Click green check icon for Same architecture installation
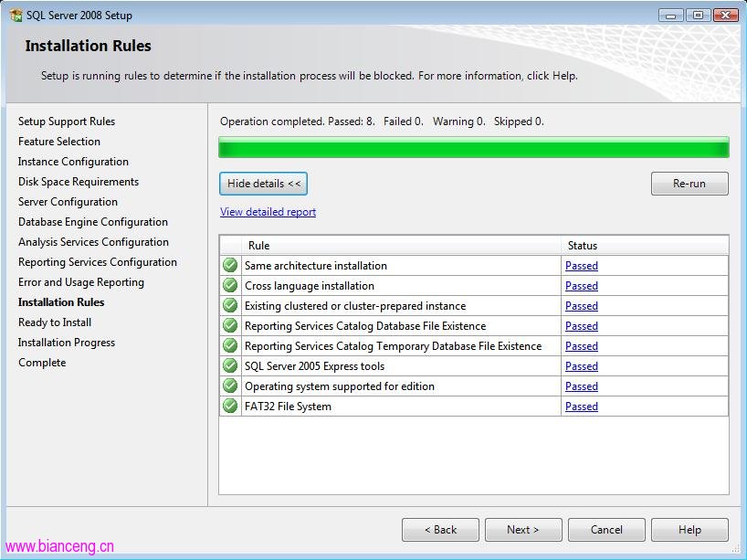Viewport: 747px width, 560px height. pos(230,265)
